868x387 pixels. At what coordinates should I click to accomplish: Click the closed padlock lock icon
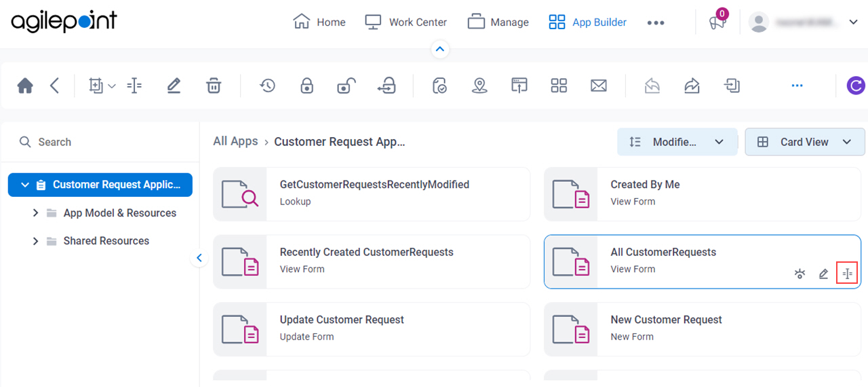[307, 86]
